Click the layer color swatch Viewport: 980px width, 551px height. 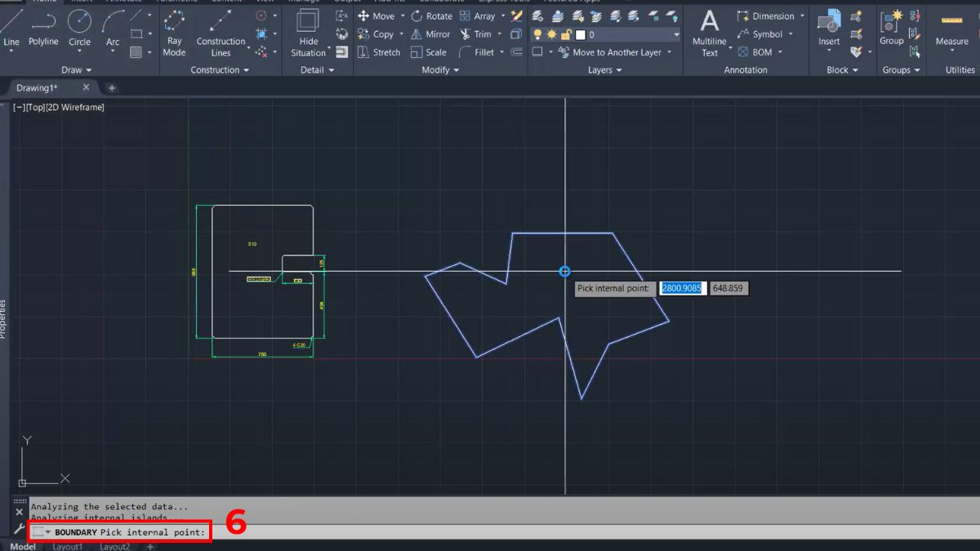point(581,35)
